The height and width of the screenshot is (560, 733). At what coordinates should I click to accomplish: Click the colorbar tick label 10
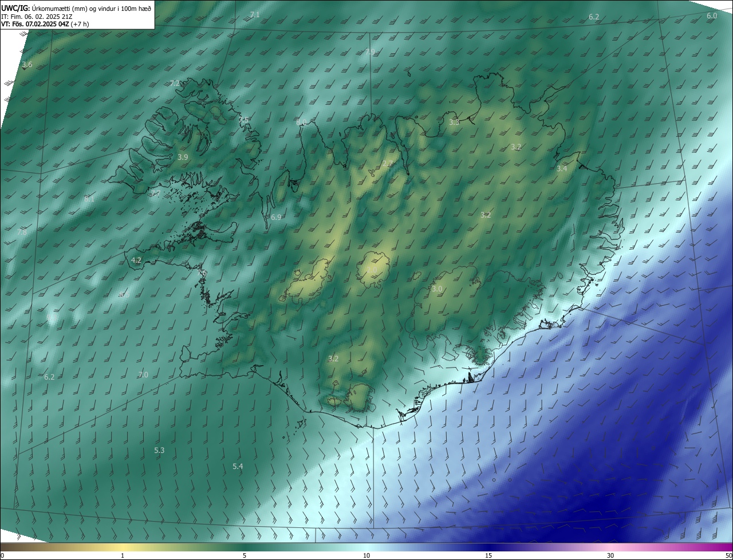tap(366, 555)
